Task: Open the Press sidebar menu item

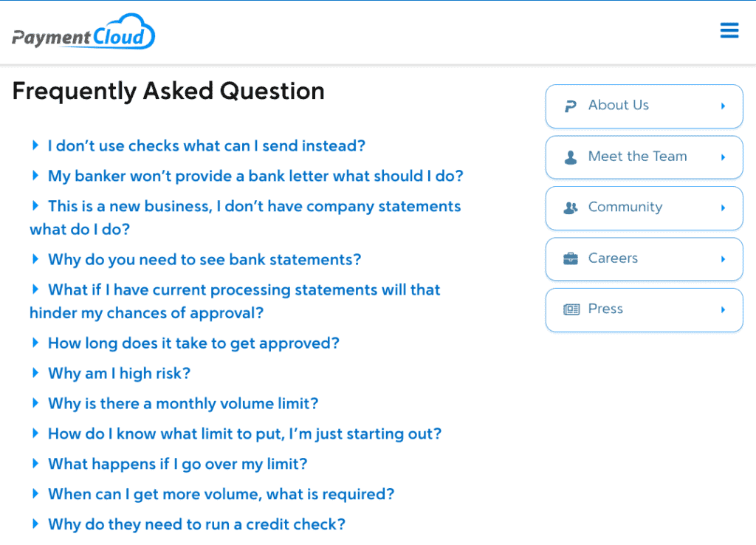Action: pos(644,310)
